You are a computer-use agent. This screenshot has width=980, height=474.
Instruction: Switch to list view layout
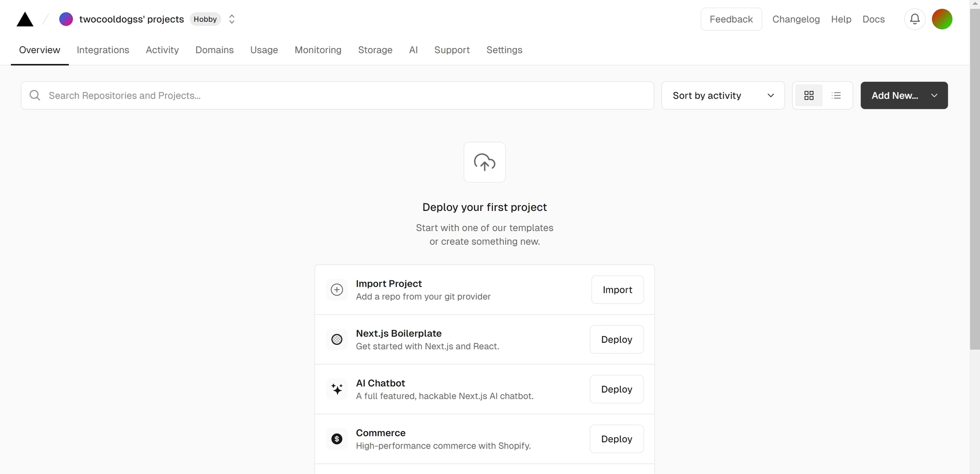click(x=836, y=96)
